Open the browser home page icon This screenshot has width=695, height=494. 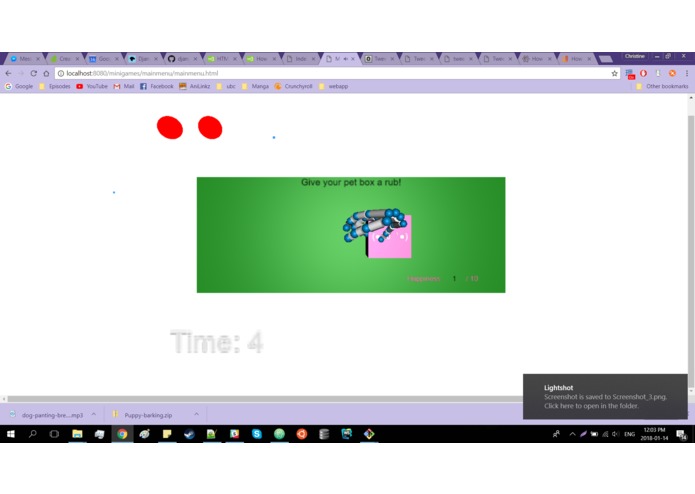click(46, 73)
